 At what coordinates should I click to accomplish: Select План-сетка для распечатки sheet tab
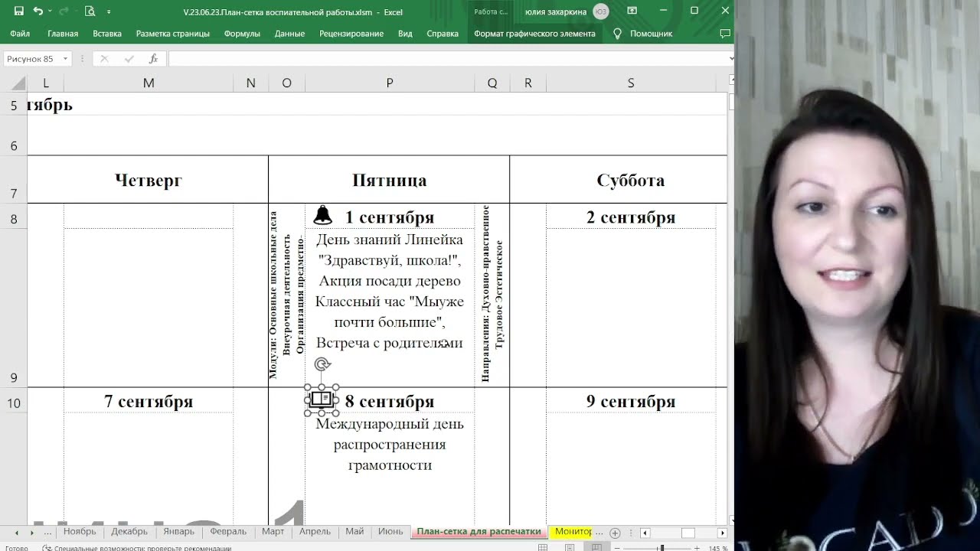479,532
